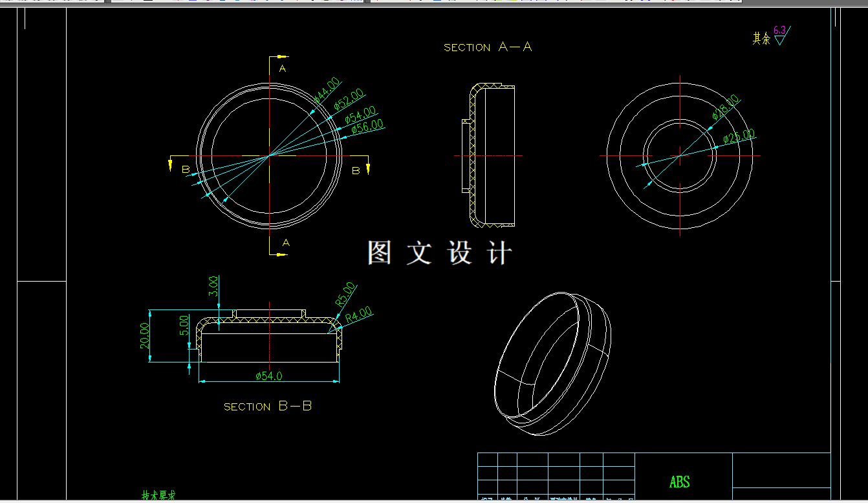Click the 其余 roughness note text

[761, 39]
